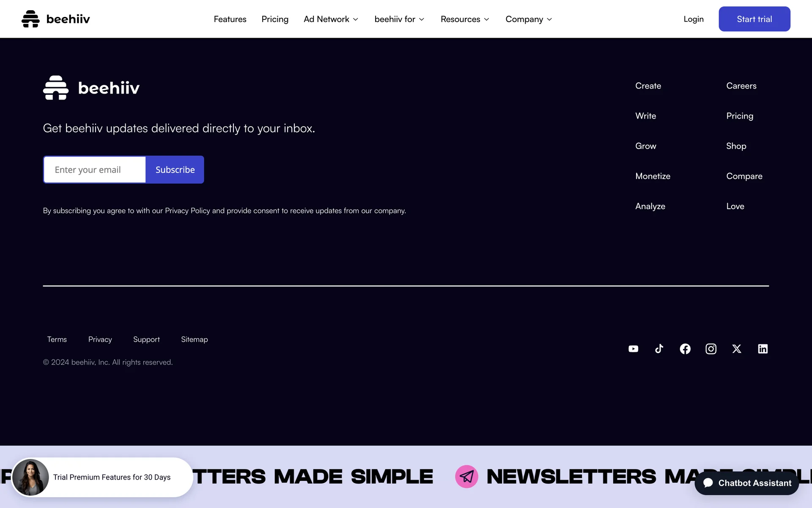Follow the Careers footer link
The width and height of the screenshot is (812, 508).
[741, 86]
